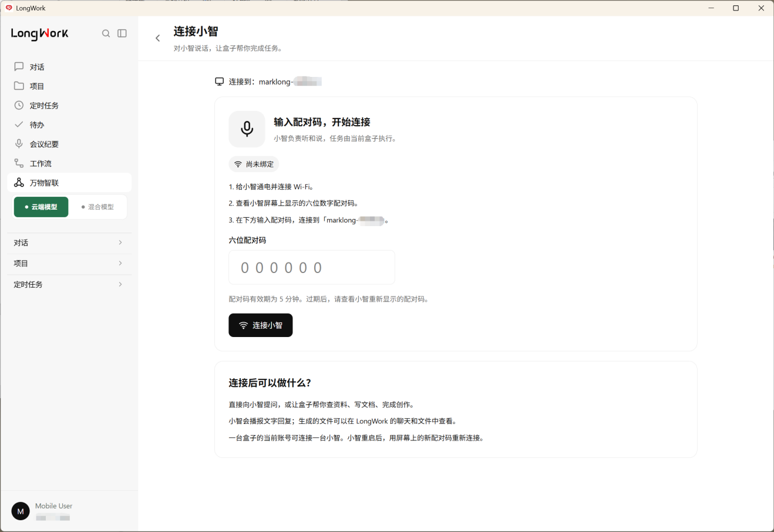Open 对话 in the sidebar menu
774x532 pixels.
[69, 67]
